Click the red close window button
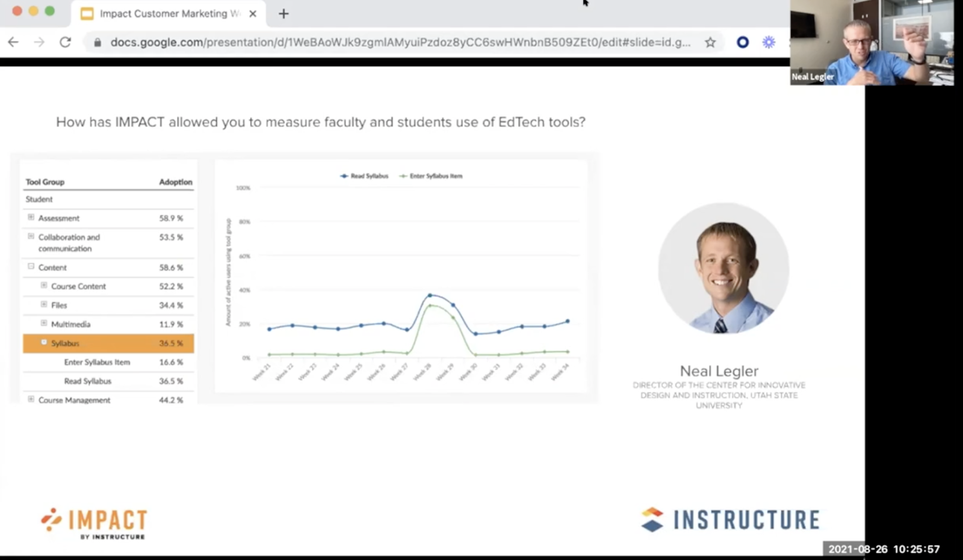The height and width of the screenshot is (560, 963). pyautogui.click(x=17, y=11)
